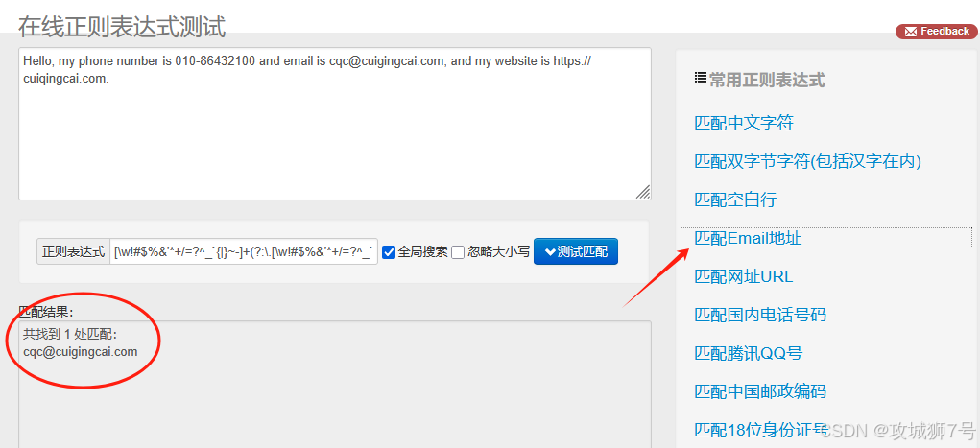This screenshot has height=448, width=980.
Task: Click the envelope icon in the Feedback button
Action: 911,32
